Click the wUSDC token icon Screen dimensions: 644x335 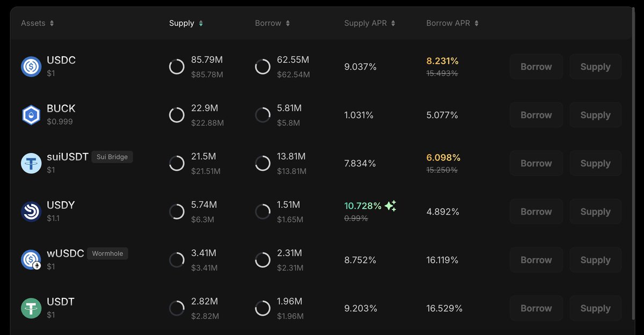coord(31,260)
